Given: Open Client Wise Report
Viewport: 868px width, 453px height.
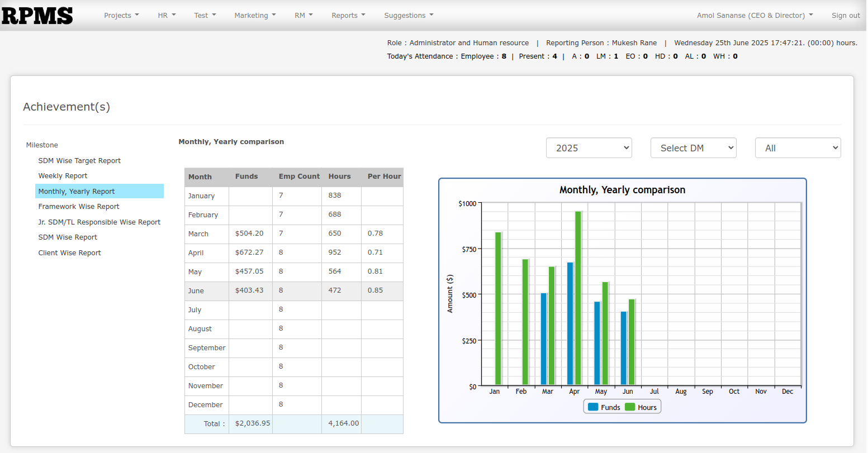Looking at the screenshot, I should pos(69,253).
